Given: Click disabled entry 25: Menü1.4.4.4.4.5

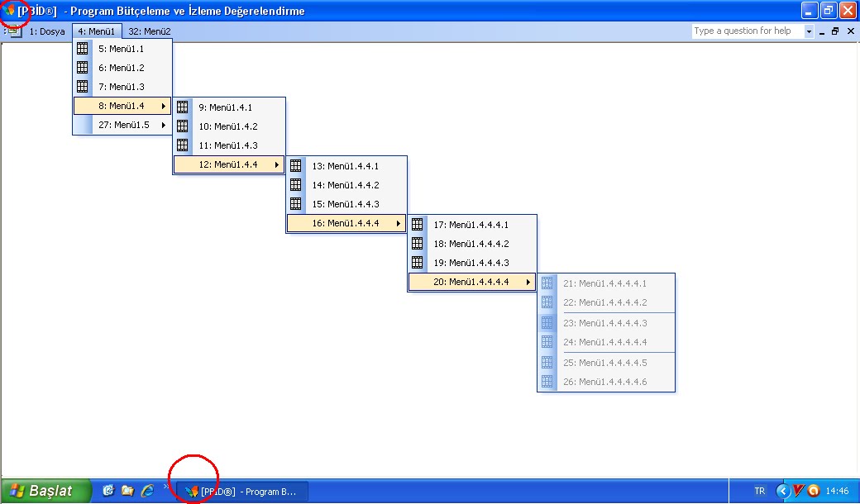Looking at the screenshot, I should 606,363.
